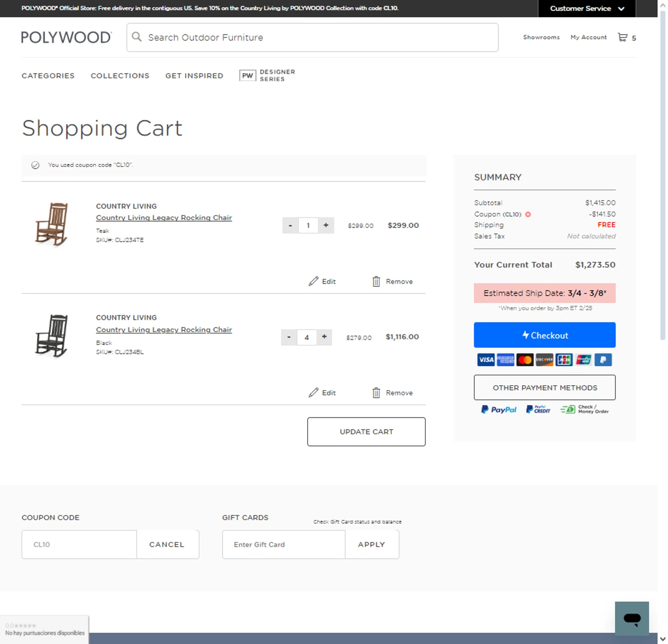Click the Update Cart button
Screen dimensions: 668x644
pos(366,432)
